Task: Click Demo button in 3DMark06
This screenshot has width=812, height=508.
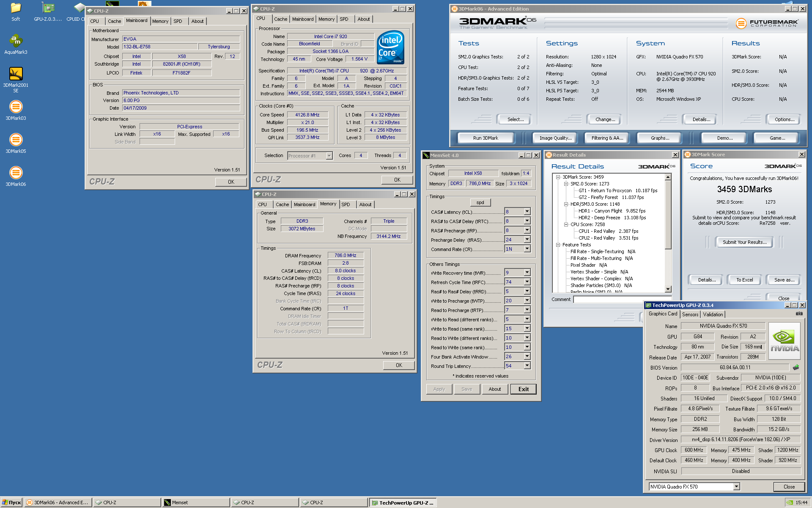Action: click(x=724, y=138)
